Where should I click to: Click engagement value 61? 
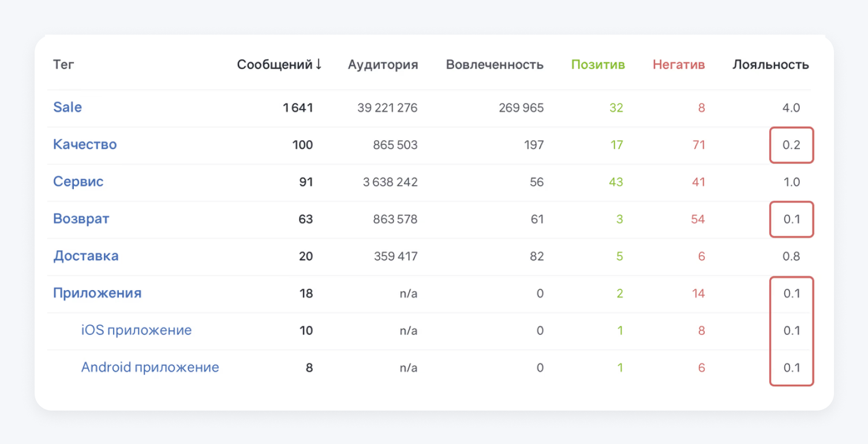tap(537, 219)
